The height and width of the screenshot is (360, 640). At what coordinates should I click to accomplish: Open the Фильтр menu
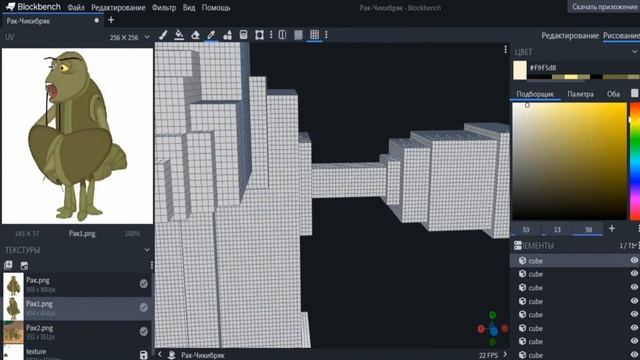(x=164, y=7)
